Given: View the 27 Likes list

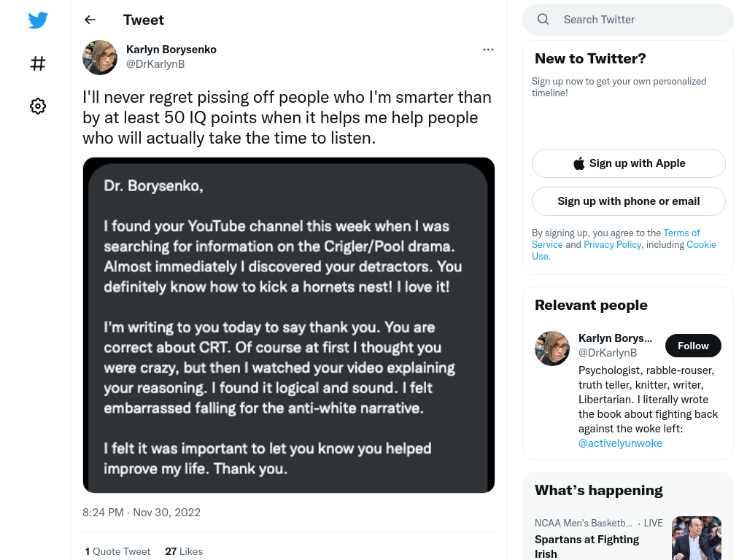Looking at the screenshot, I should pyautogui.click(x=184, y=551).
